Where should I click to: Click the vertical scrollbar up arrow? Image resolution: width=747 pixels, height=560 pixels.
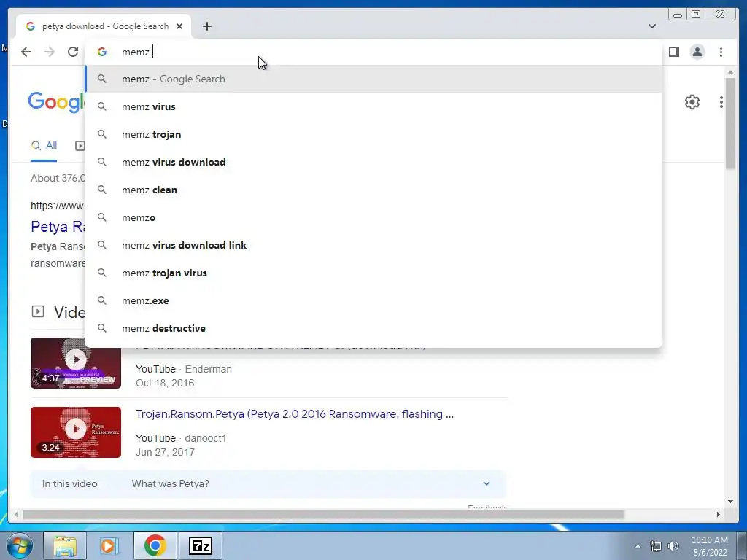pos(730,72)
